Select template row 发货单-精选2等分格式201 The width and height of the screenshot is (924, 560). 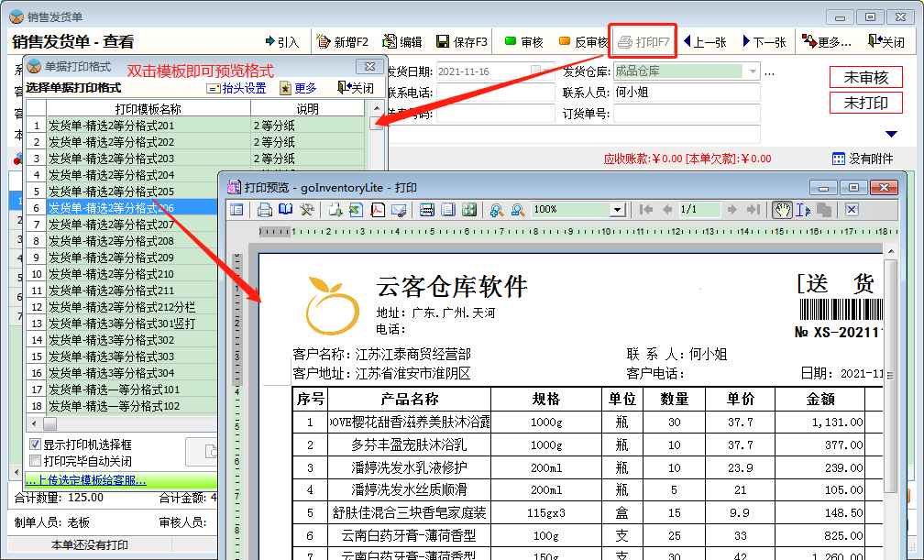tap(197, 126)
